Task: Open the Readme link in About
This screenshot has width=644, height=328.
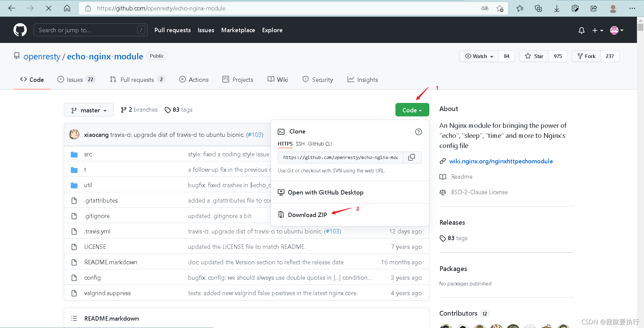Action: (462, 177)
